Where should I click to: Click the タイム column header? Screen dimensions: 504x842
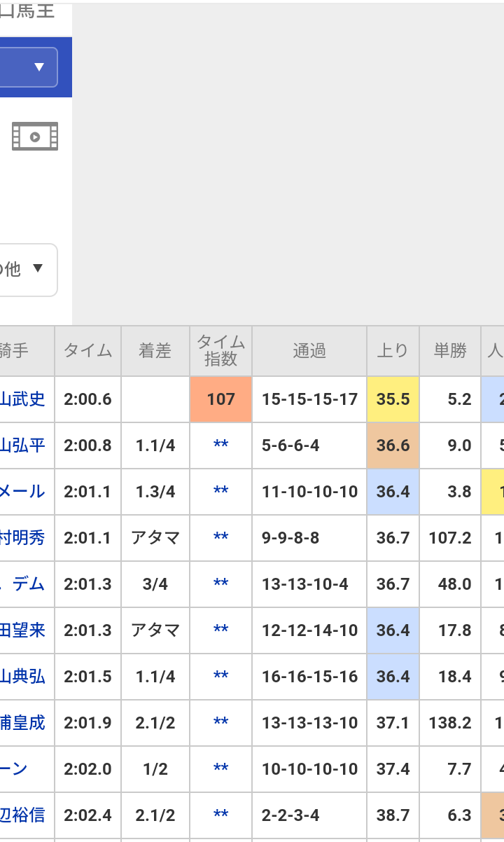[87, 351]
